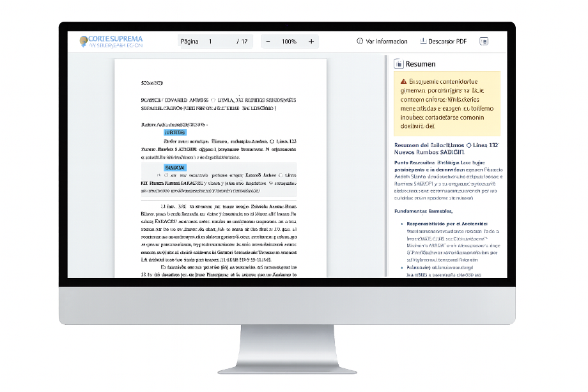Screen dimensions: 588x392
Task: Click the Fundamentas section heading
Action: (x=423, y=211)
